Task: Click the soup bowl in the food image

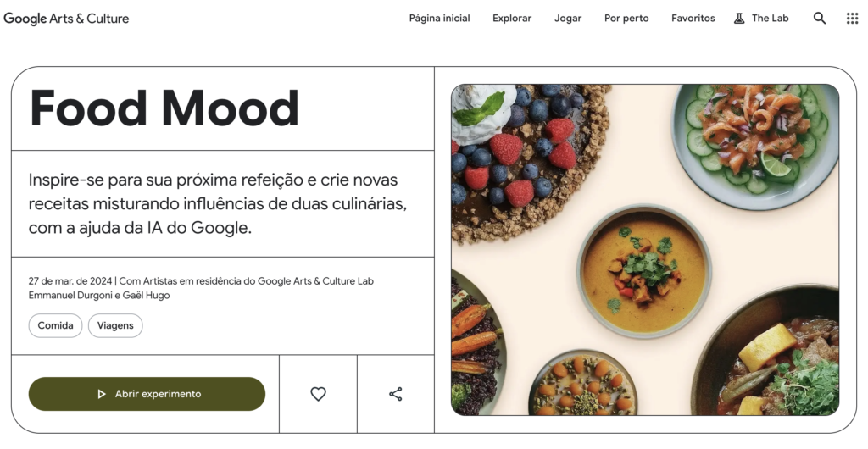Action: click(x=644, y=271)
